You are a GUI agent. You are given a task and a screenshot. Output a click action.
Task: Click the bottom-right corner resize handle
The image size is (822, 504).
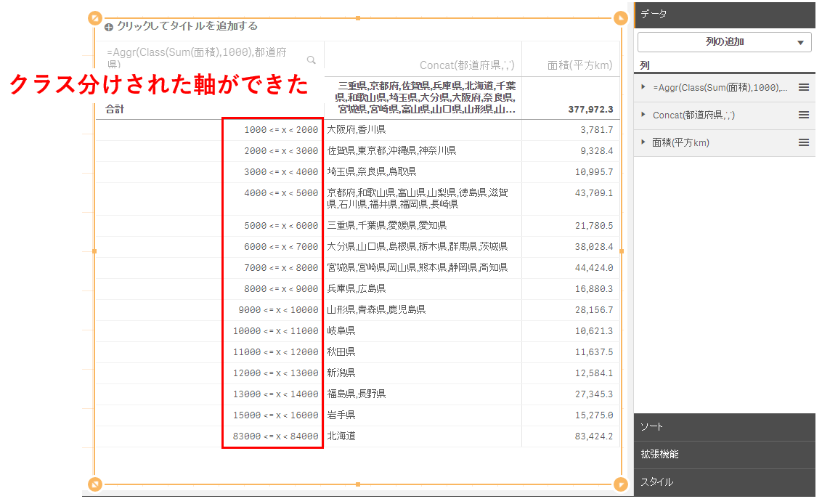620,484
